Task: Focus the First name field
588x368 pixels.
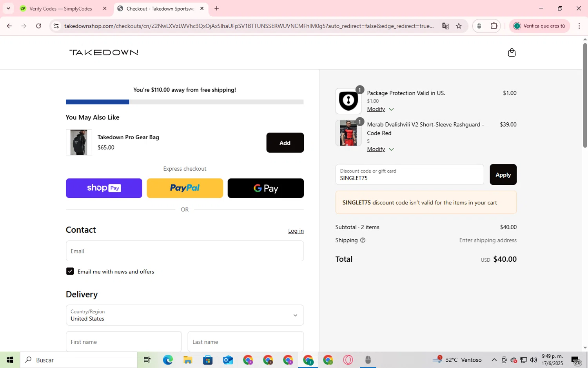Action: pos(123,342)
